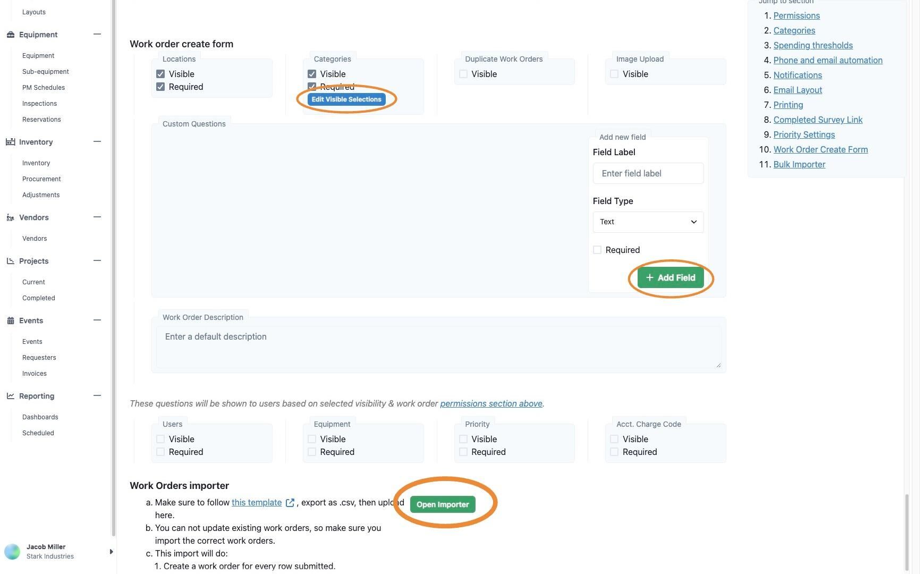924x574 pixels.
Task: Click the Inventory section icon
Action: click(11, 142)
